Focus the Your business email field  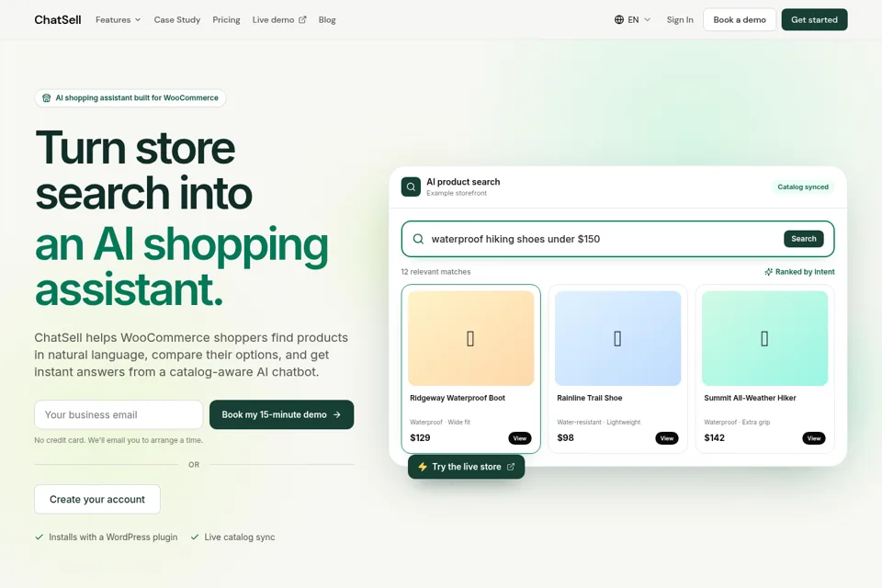(x=119, y=414)
